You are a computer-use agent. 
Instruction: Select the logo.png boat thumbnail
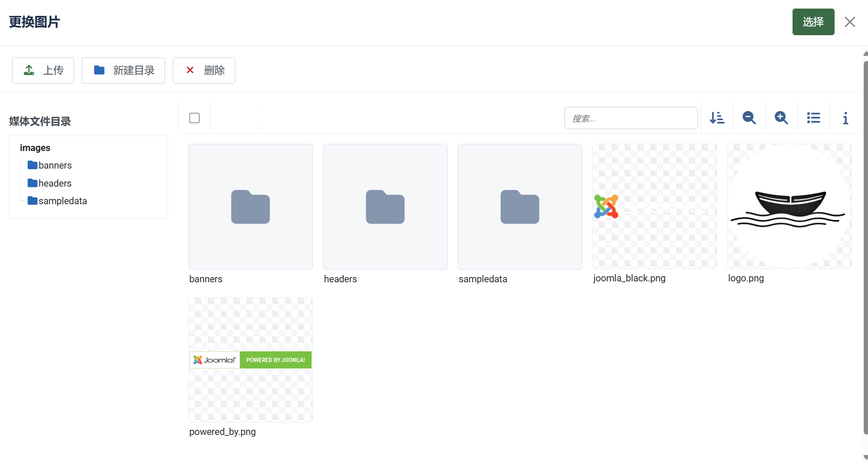point(789,206)
